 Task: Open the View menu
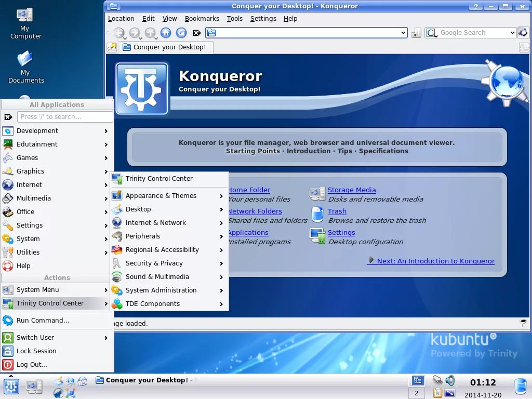click(169, 18)
